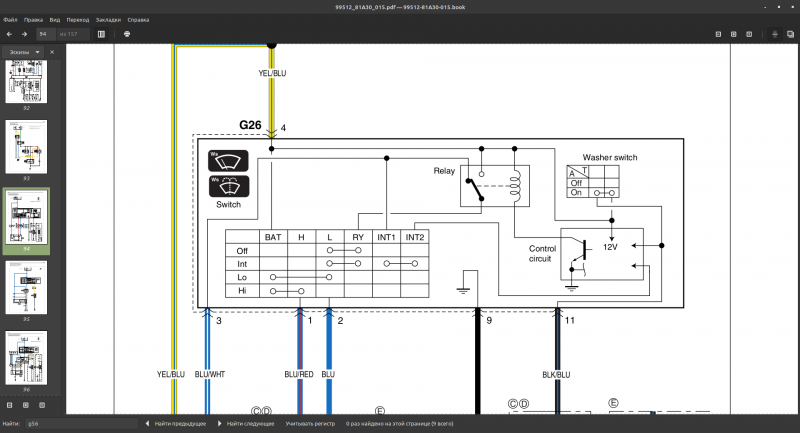Toggle dual page view icon
The height and width of the screenshot is (433, 800).
[790, 34]
